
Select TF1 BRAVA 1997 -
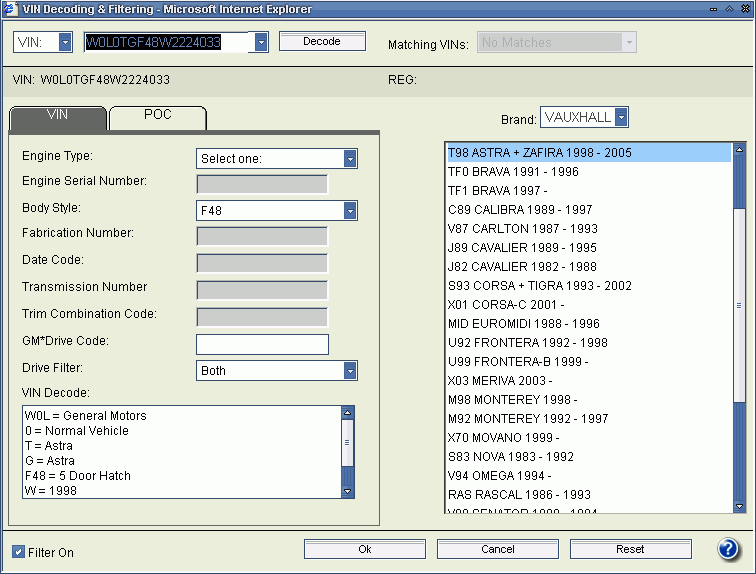pyautogui.click(x=589, y=190)
